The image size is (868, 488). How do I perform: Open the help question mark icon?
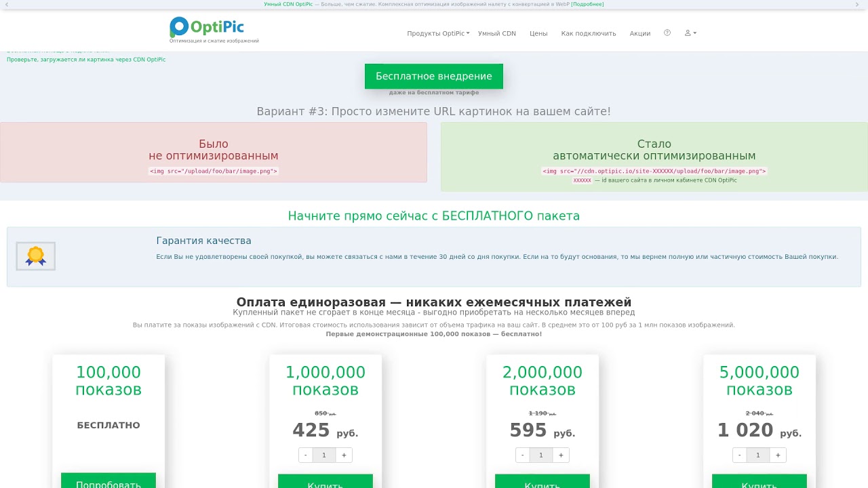click(667, 33)
